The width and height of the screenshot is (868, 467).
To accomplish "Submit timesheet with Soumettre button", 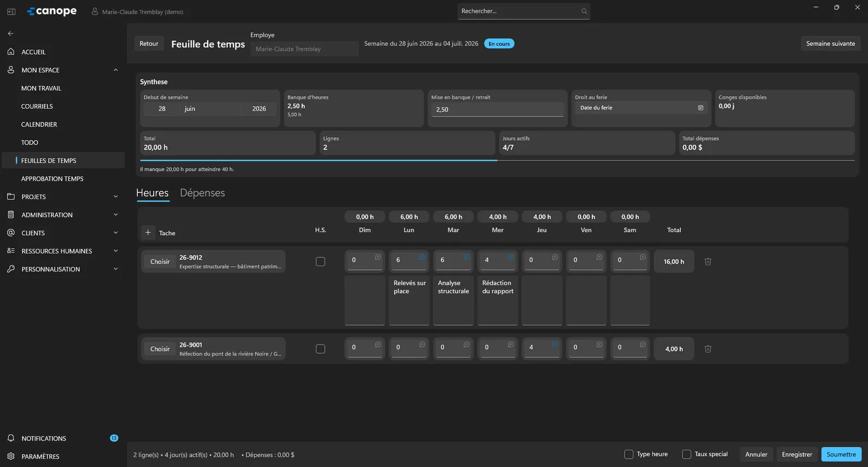I will [x=841, y=455].
